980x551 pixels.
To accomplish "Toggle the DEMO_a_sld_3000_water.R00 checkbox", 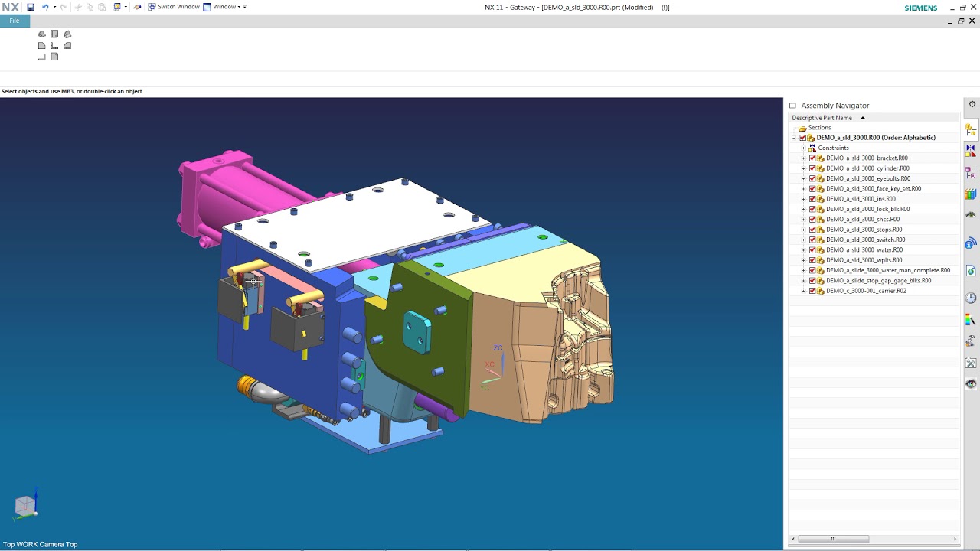I will click(812, 250).
